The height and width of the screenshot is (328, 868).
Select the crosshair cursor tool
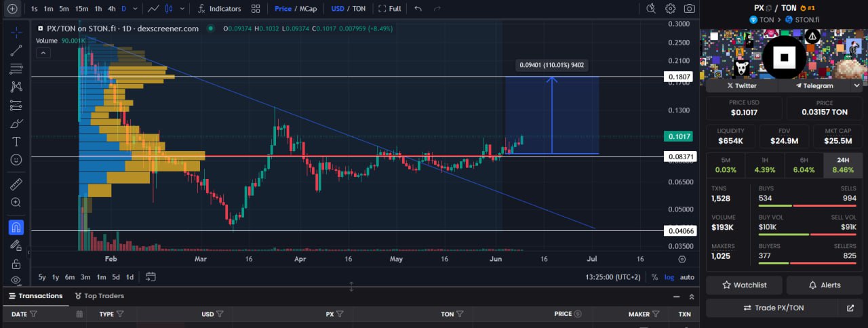(16, 33)
